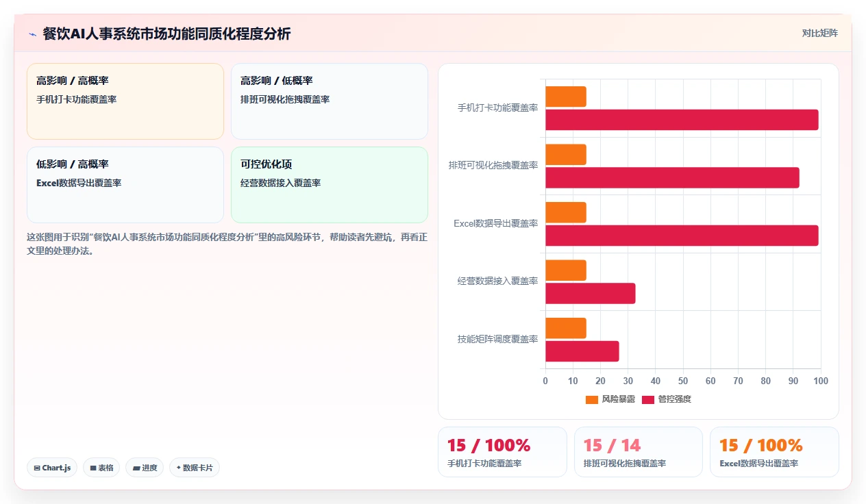Viewport: 866px width, 504px height.
Task: Click the red bar for Excel数据导出覆盖率
Action: pyautogui.click(x=682, y=236)
